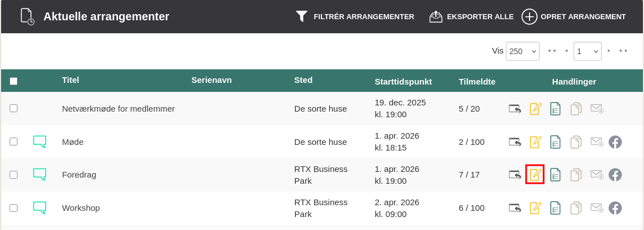Click the mail icon for Netværkmøde for medlemmer

[x=597, y=108]
